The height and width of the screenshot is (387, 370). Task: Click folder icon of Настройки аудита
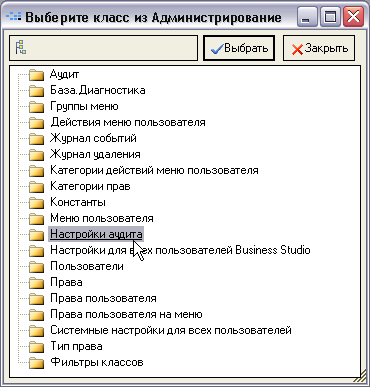coord(36,235)
